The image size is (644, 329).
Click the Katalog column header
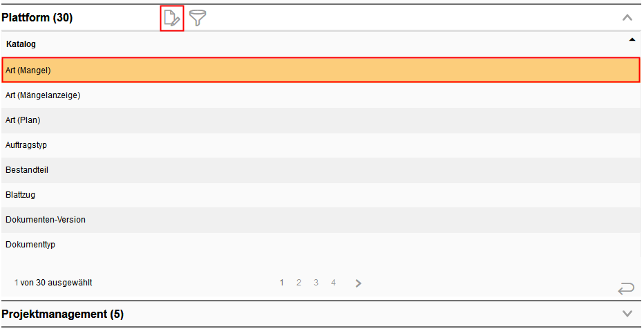[x=21, y=44]
